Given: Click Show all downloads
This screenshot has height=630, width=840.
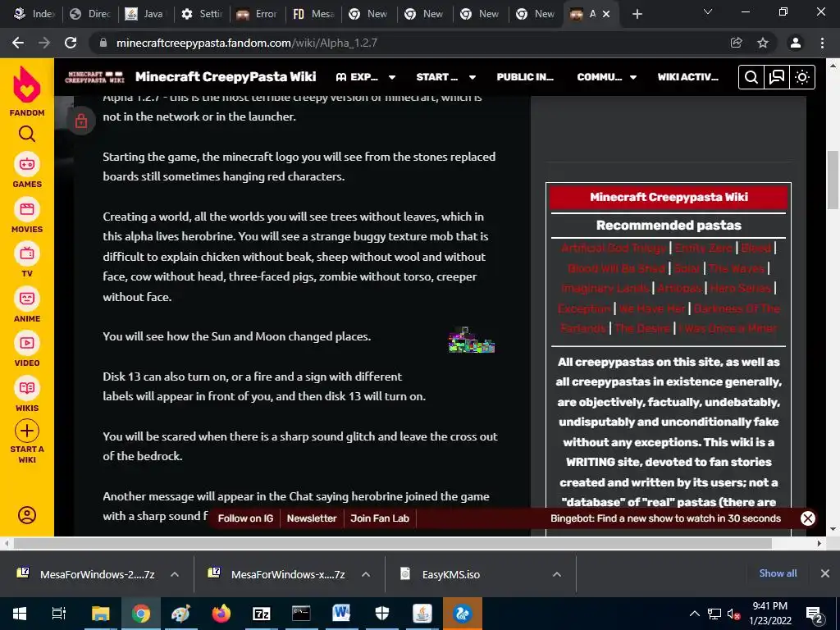Looking at the screenshot, I should (x=778, y=573).
